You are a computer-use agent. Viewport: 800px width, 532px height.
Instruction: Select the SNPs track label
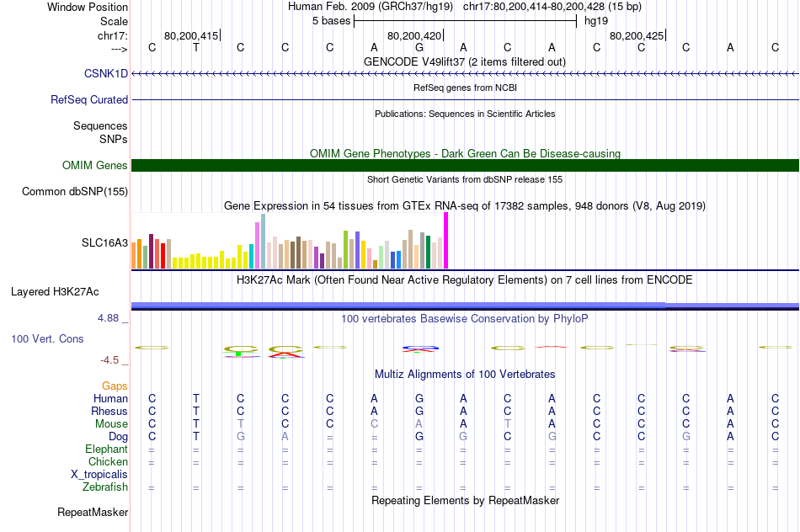[x=114, y=139]
